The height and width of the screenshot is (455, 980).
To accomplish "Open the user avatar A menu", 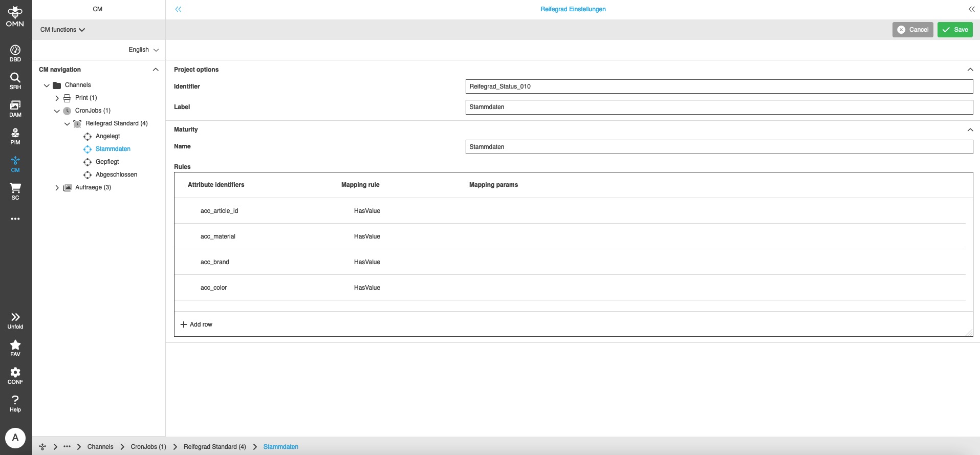I will (x=15, y=438).
